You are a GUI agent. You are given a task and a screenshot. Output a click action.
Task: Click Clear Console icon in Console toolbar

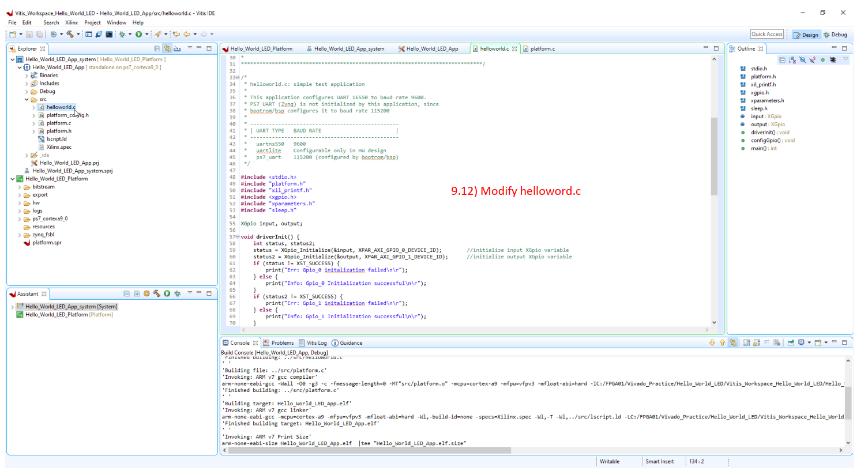click(x=777, y=342)
